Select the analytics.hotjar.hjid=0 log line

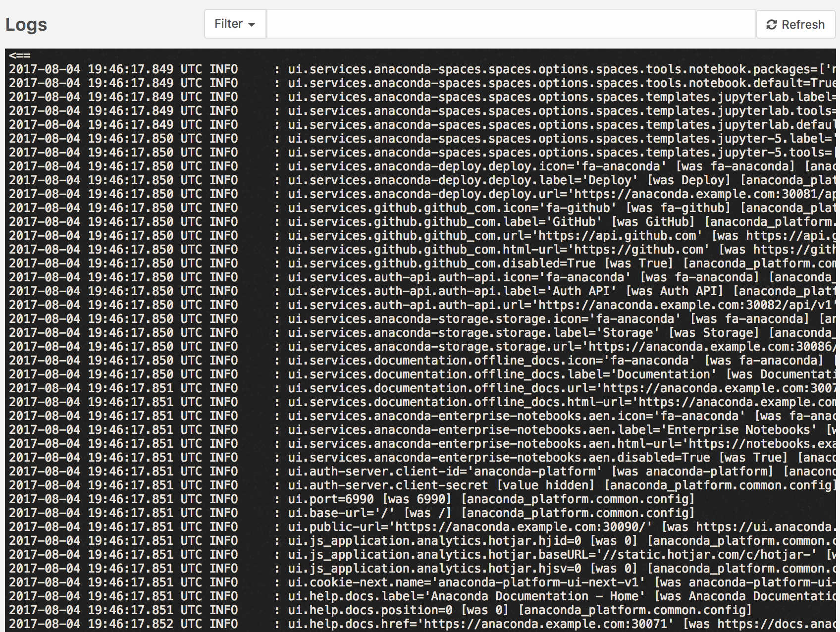[422, 541]
